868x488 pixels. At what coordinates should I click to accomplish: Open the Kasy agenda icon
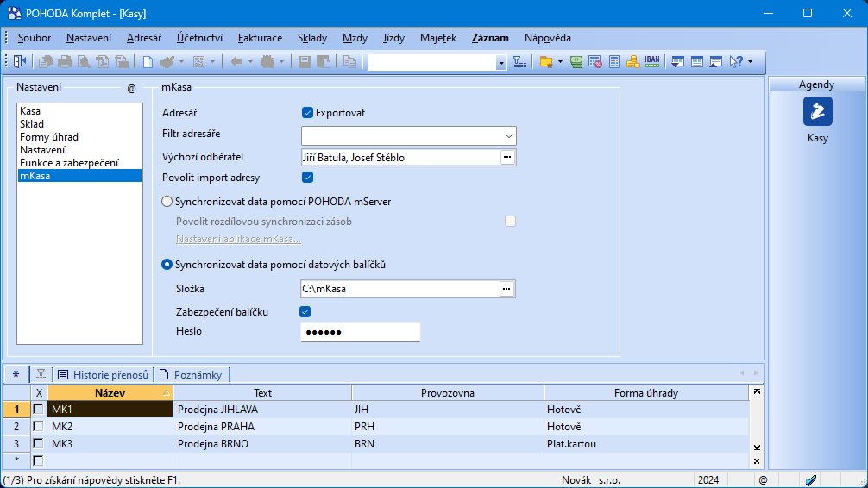click(817, 111)
